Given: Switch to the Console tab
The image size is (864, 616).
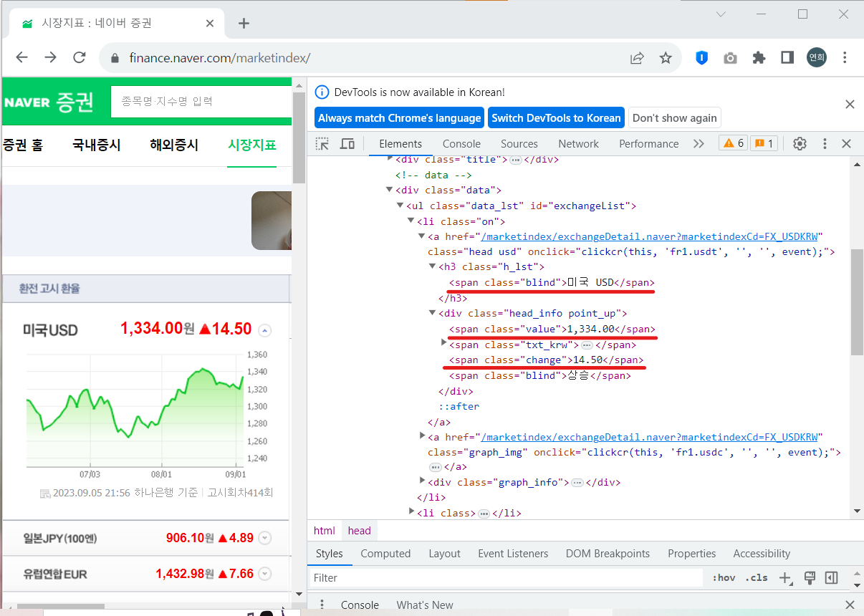Looking at the screenshot, I should [x=461, y=144].
